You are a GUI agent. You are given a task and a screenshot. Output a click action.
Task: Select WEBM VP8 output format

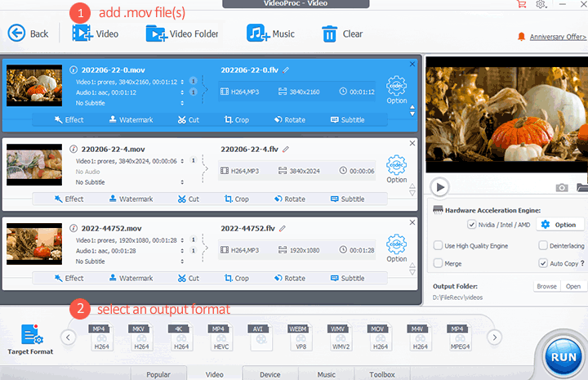(x=300, y=338)
